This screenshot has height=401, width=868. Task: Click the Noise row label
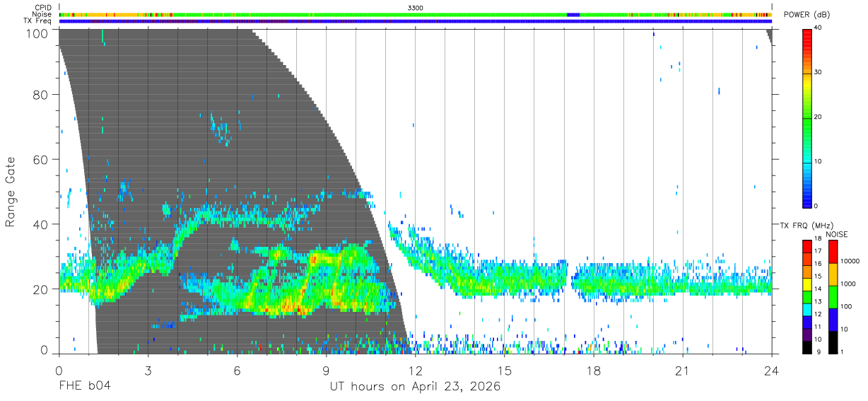(42, 14)
